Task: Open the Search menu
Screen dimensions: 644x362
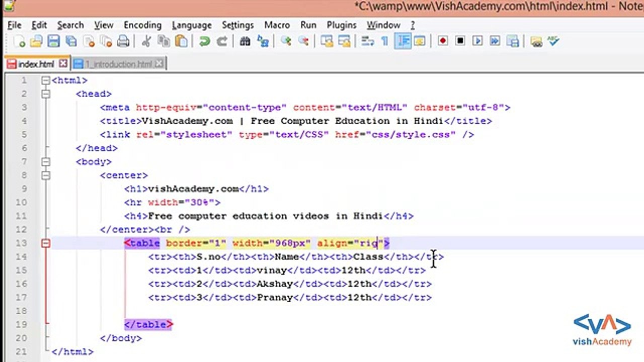Action: click(70, 25)
